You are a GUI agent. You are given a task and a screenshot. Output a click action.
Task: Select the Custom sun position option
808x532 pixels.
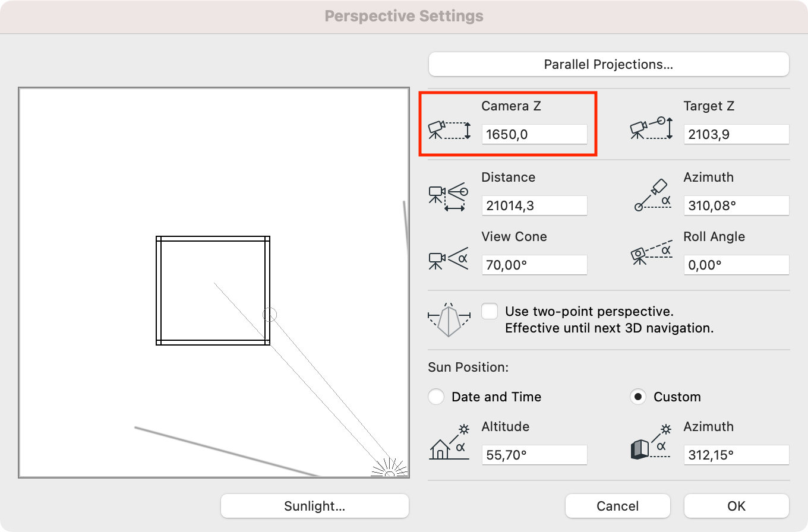(638, 397)
